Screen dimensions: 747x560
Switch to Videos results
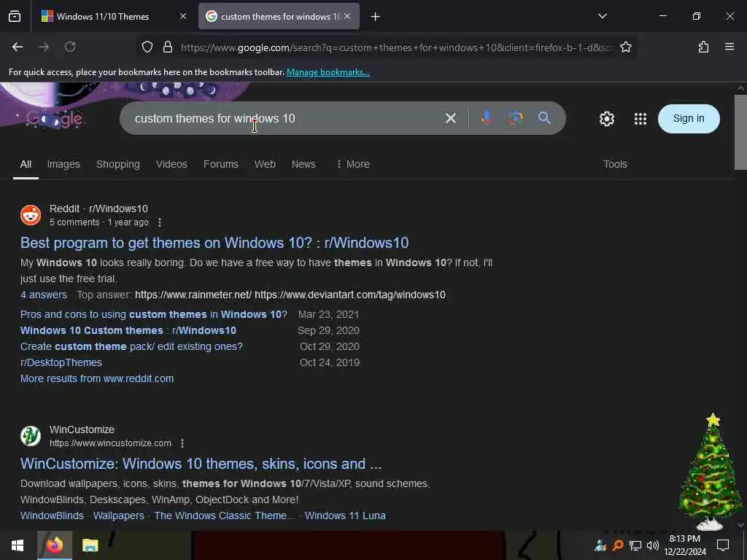pos(171,164)
